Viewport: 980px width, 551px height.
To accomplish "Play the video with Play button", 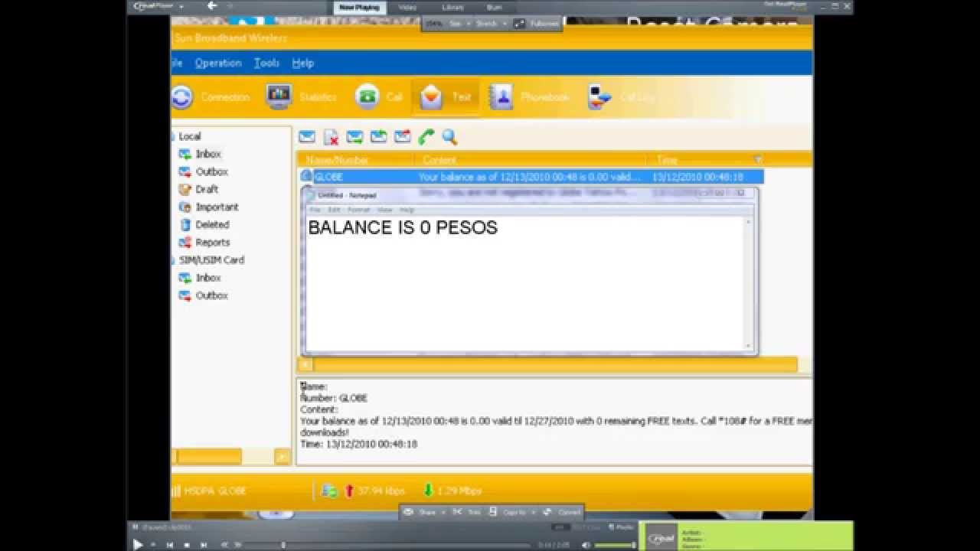I will click(138, 544).
